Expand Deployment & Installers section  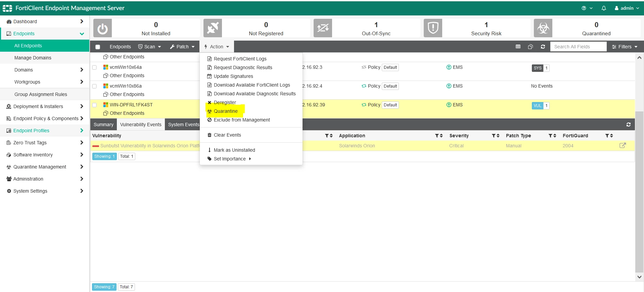click(45, 106)
